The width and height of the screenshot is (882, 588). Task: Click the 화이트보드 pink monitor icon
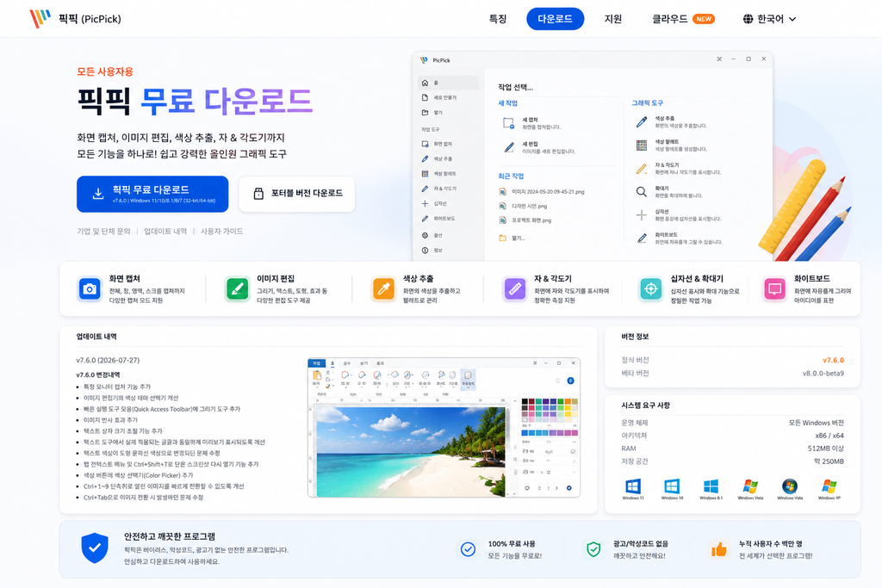(774, 289)
